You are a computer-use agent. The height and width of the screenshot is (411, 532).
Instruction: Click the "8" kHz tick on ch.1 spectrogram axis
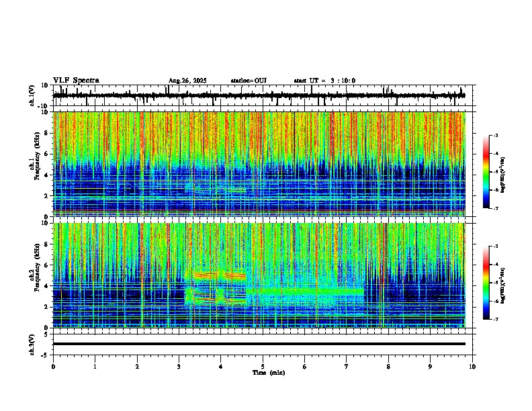[x=47, y=133]
